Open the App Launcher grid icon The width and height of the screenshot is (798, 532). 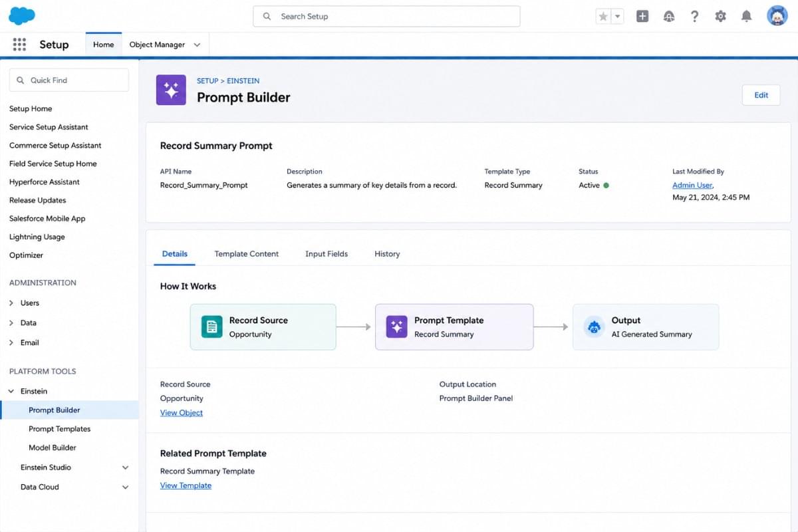click(x=19, y=45)
